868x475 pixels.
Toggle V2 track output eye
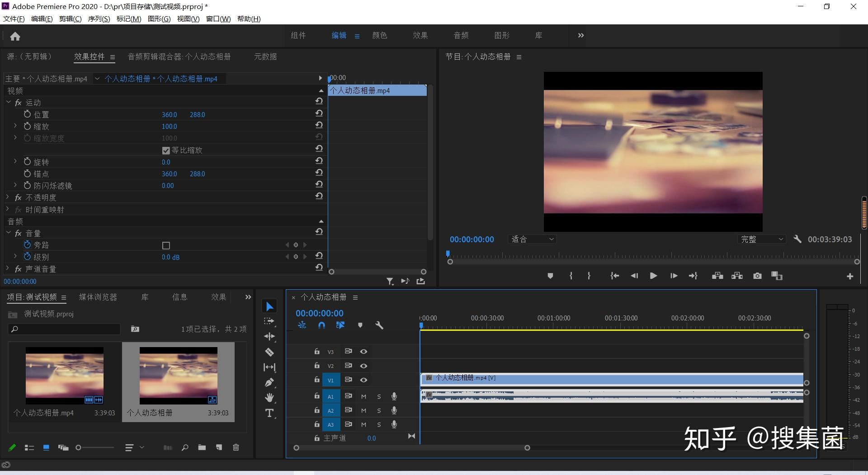[x=363, y=366]
